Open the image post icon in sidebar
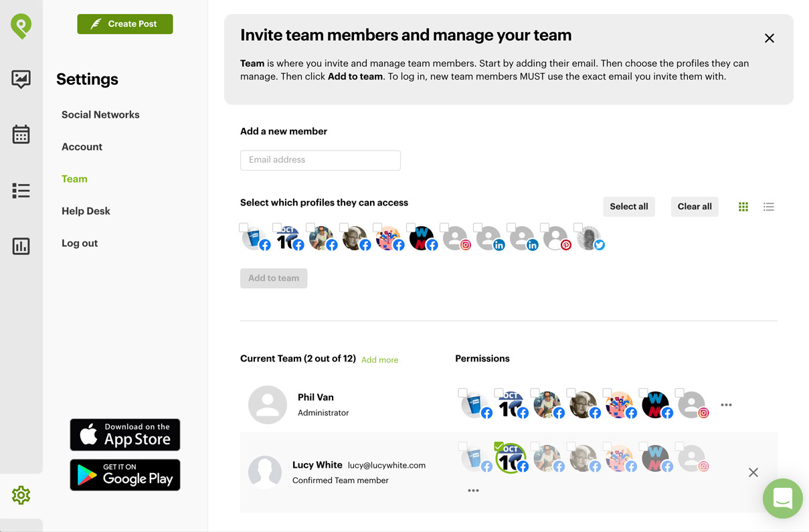Image resolution: width=809 pixels, height=532 pixels. click(x=21, y=79)
